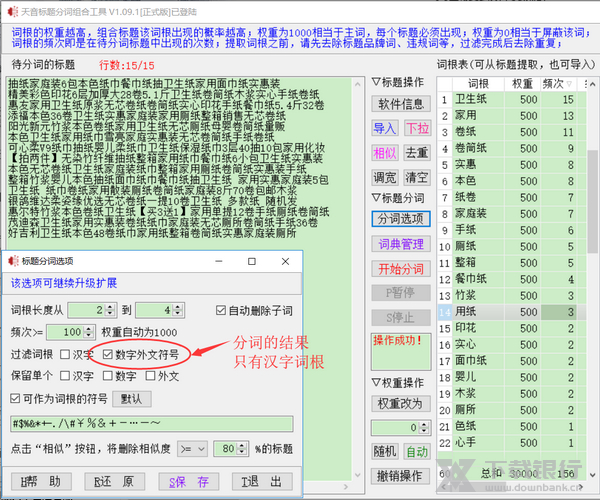Image resolution: width=600 pixels, height=500 pixels.
Task: Click the symbol list input field
Action: point(152,424)
